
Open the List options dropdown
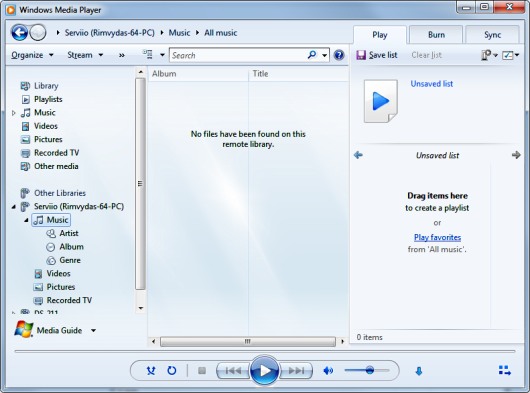pyautogui.click(x=510, y=55)
